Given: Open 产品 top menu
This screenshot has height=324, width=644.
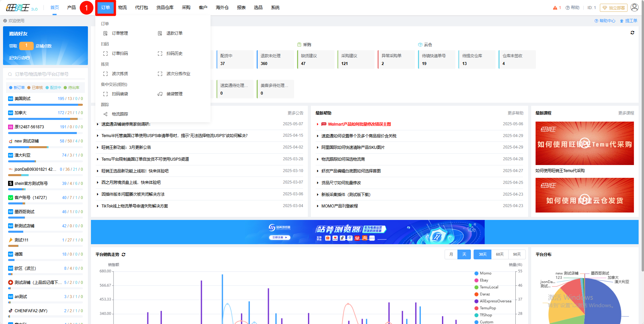Looking at the screenshot, I should (71, 7).
